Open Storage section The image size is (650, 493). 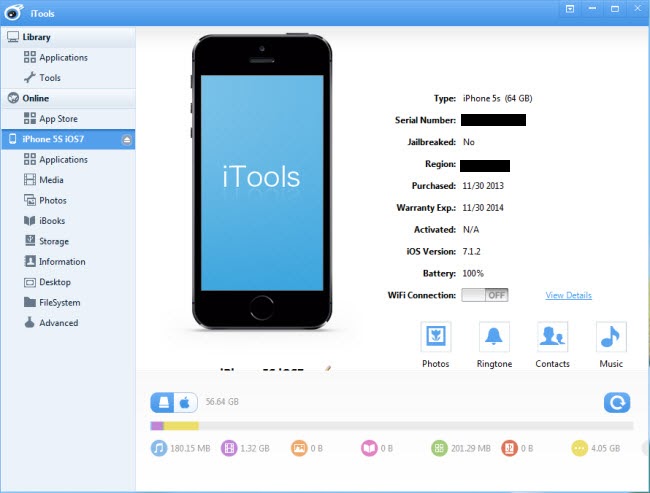[x=46, y=241]
